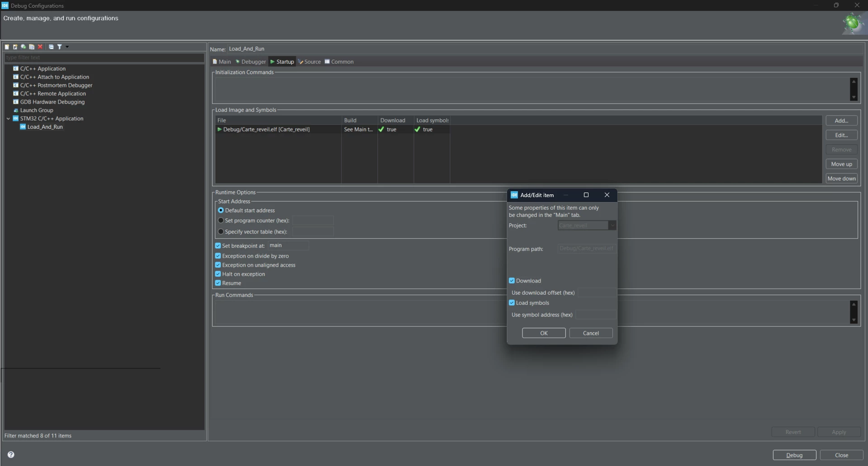Click the Filter funnel icon
The width and height of the screenshot is (868, 466).
point(59,47)
